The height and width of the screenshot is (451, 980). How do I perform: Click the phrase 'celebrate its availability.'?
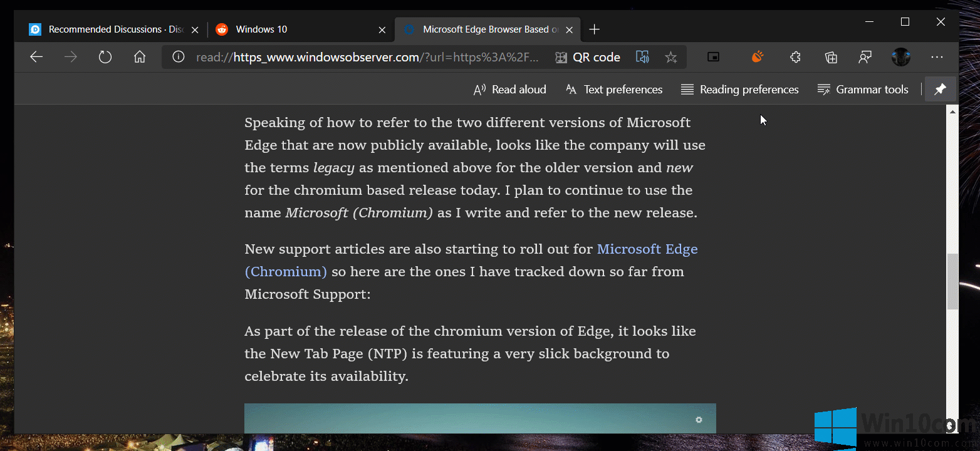point(326,376)
